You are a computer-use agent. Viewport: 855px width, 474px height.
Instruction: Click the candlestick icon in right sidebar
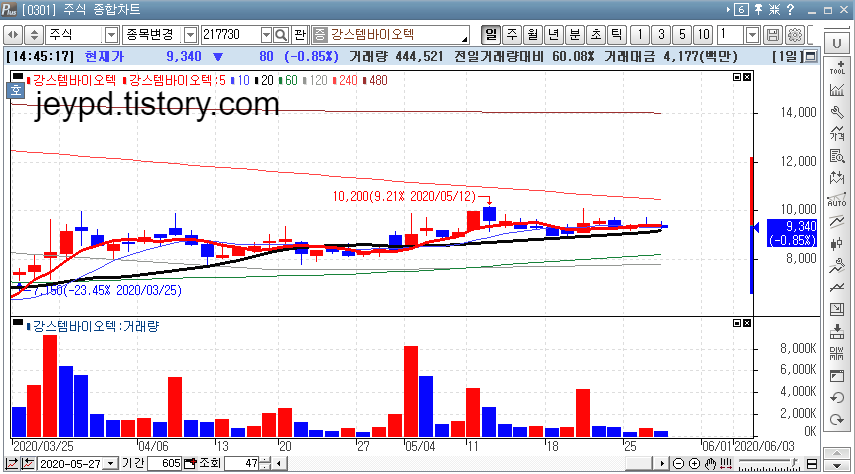pyautogui.click(x=837, y=244)
